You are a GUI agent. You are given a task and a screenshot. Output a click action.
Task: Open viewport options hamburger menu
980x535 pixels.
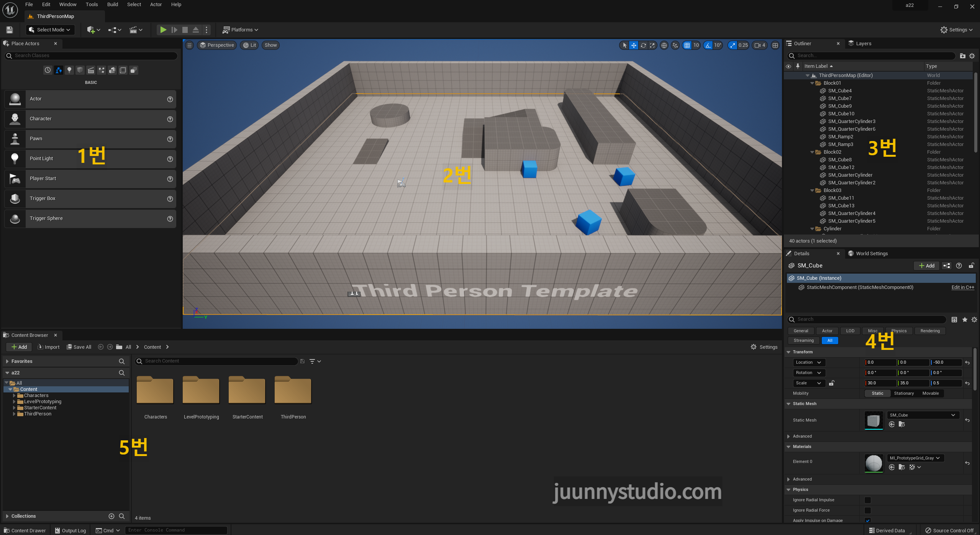click(189, 45)
